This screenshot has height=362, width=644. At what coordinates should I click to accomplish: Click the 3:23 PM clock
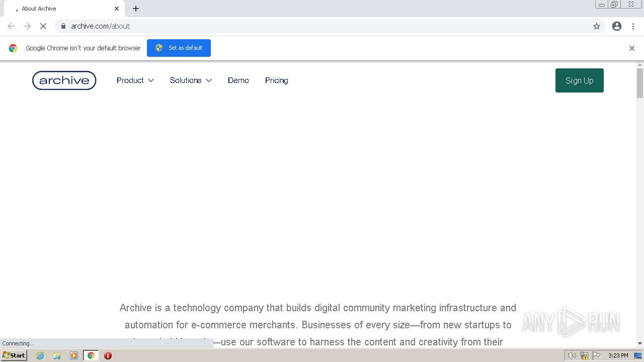click(x=618, y=355)
